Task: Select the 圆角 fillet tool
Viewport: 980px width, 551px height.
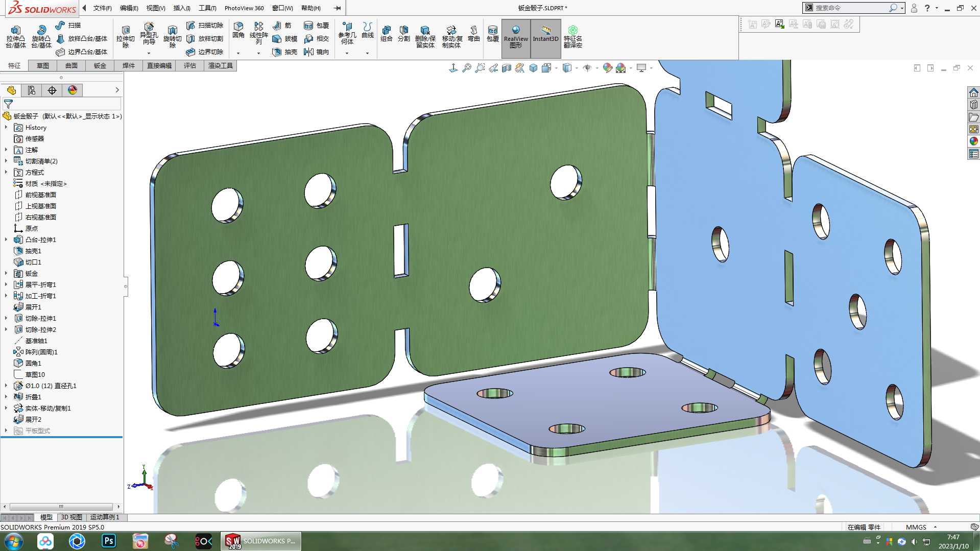Action: tap(238, 30)
